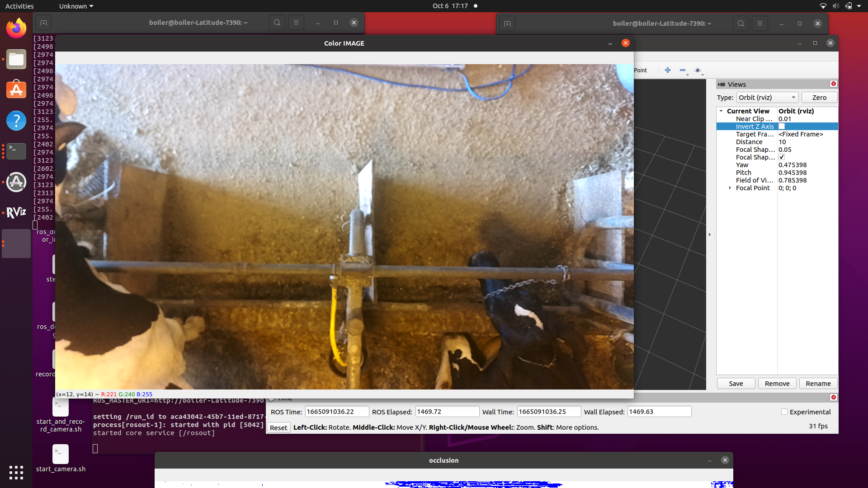Viewport: 868px width, 488px height.
Task: Click the RViz remove tool minus icon
Action: [683, 70]
